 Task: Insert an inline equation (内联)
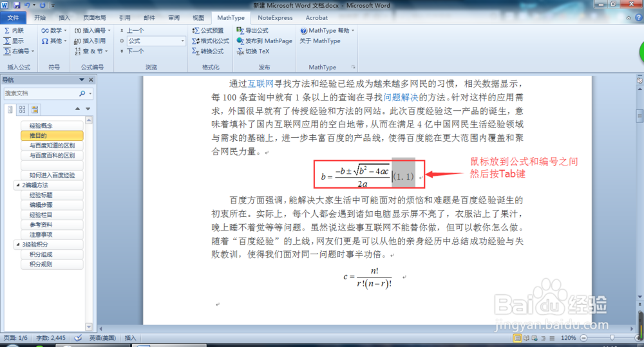coord(14,30)
